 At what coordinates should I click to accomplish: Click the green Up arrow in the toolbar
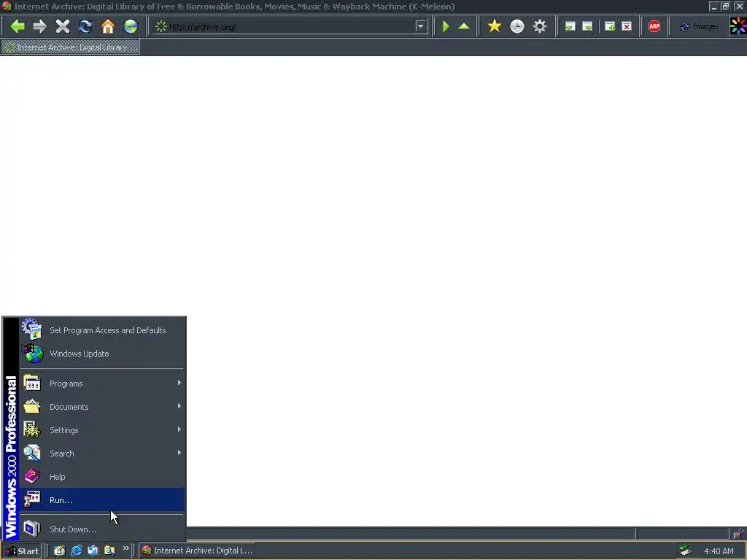[464, 26]
